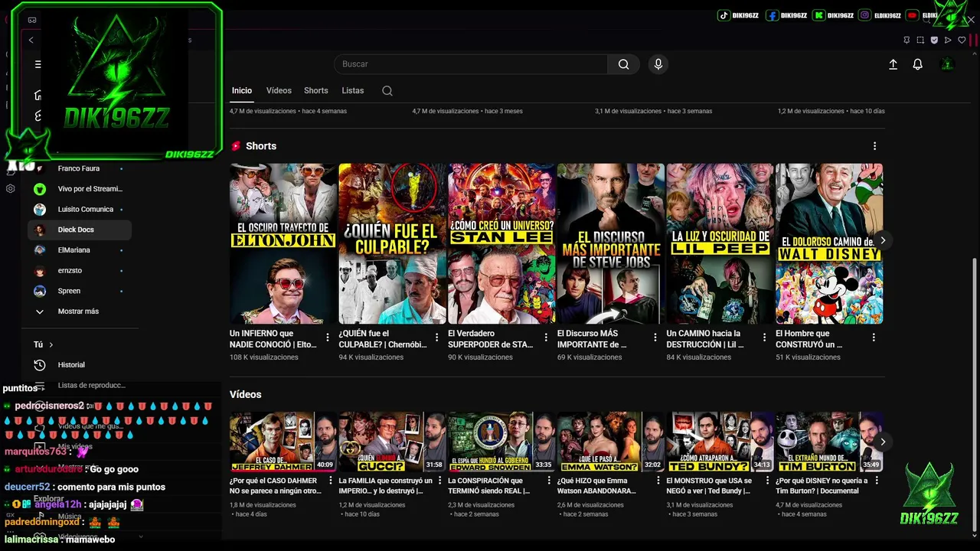Play the Steve Jobs discurso short thumbnail

click(611, 243)
